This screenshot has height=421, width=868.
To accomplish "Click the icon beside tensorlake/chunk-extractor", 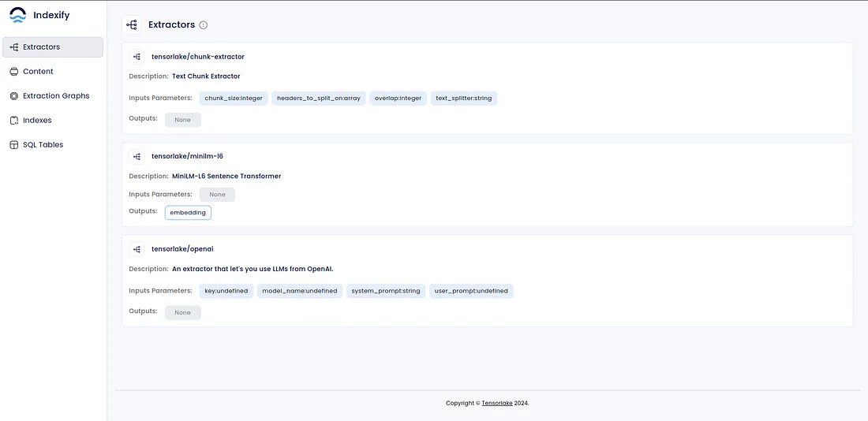I will point(137,57).
